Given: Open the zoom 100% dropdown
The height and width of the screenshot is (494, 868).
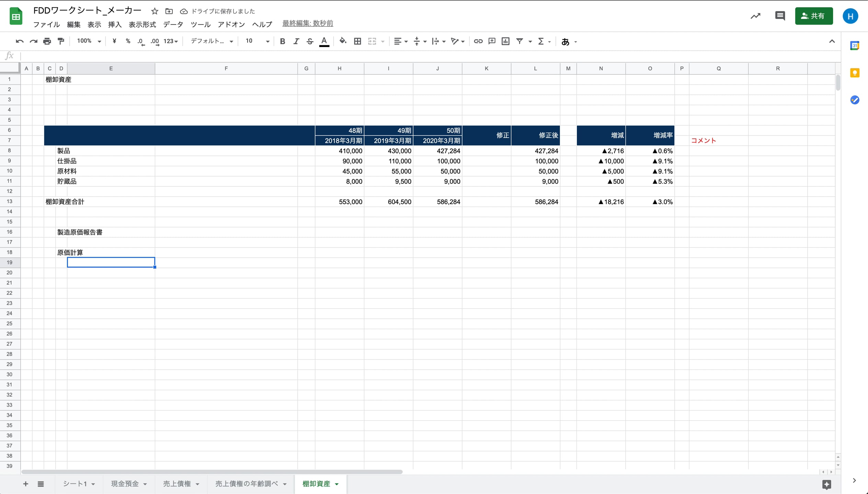Looking at the screenshot, I should (89, 41).
